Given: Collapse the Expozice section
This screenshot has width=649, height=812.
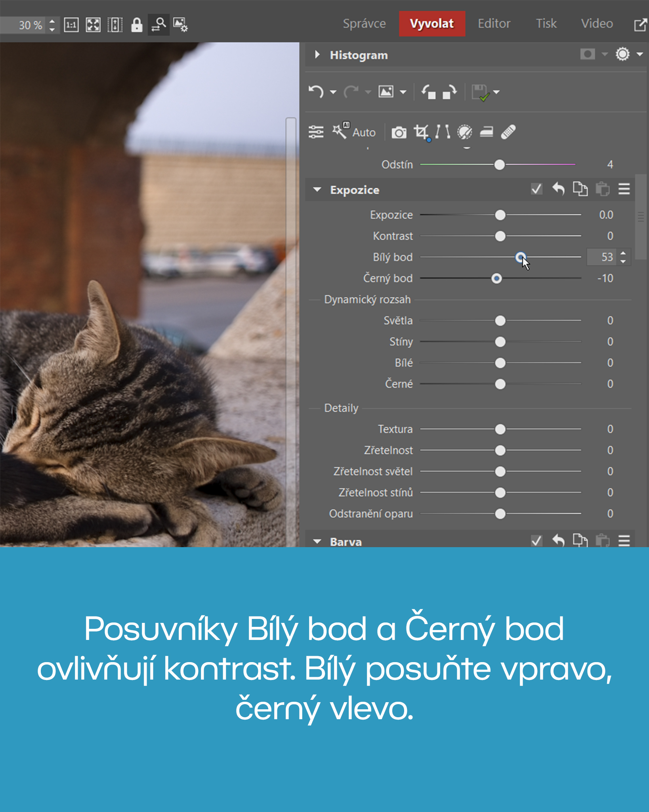Looking at the screenshot, I should [317, 190].
